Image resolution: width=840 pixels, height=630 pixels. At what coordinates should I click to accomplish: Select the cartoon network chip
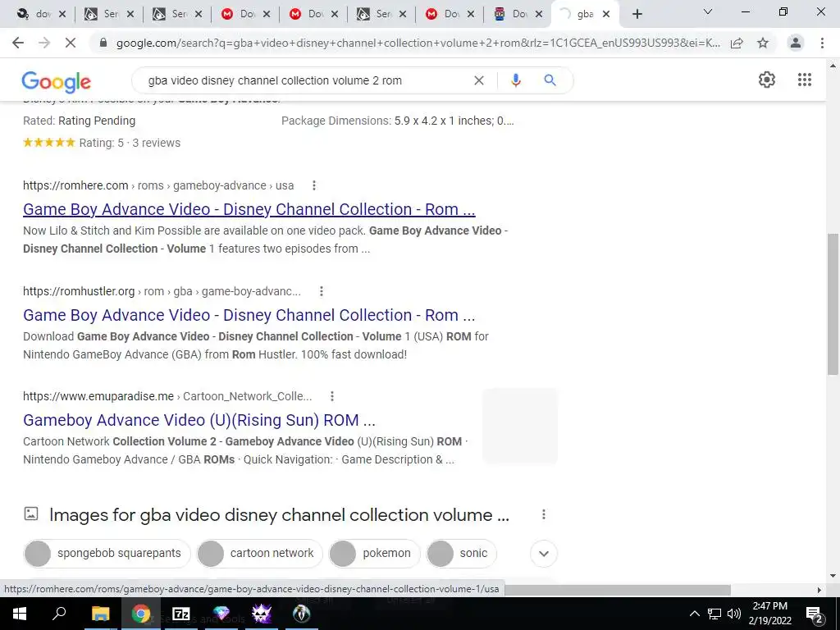pyautogui.click(x=259, y=554)
